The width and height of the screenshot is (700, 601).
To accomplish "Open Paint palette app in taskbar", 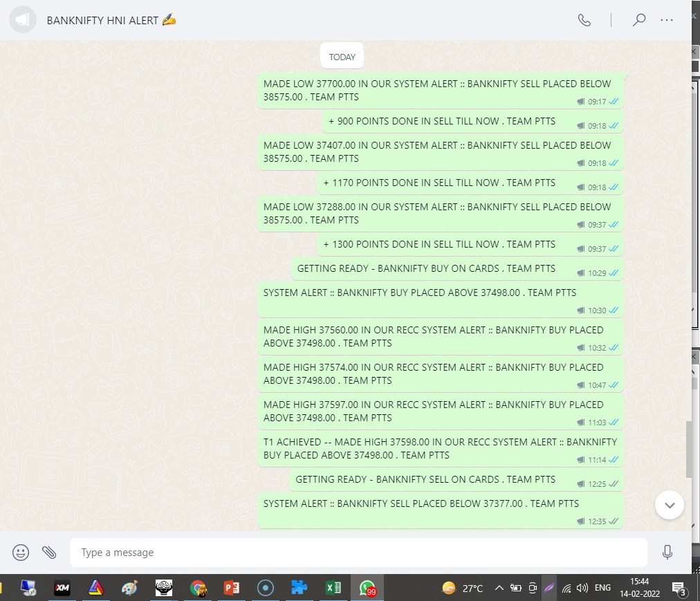I will pos(130,588).
